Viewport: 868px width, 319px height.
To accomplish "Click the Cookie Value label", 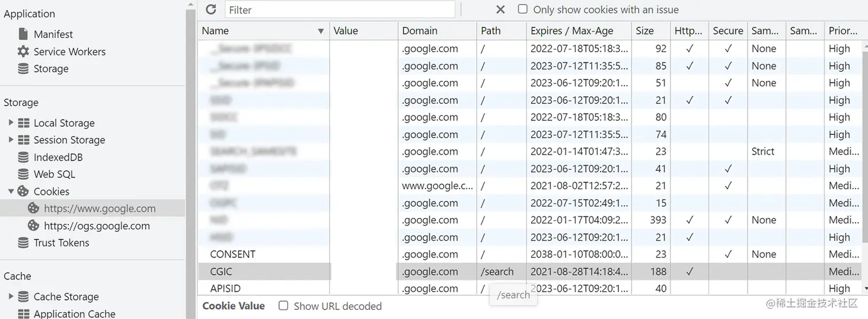I will [x=234, y=306].
